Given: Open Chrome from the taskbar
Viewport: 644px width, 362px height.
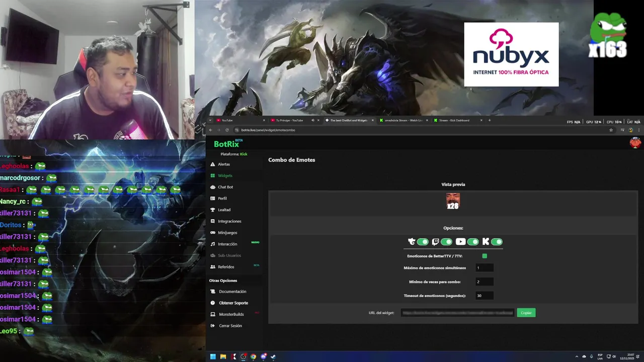Looking at the screenshot, I should point(253,356).
